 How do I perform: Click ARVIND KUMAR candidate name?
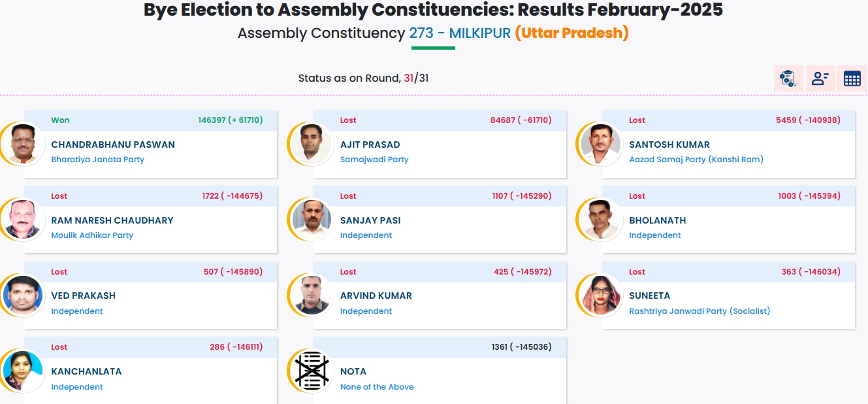pyautogui.click(x=376, y=295)
